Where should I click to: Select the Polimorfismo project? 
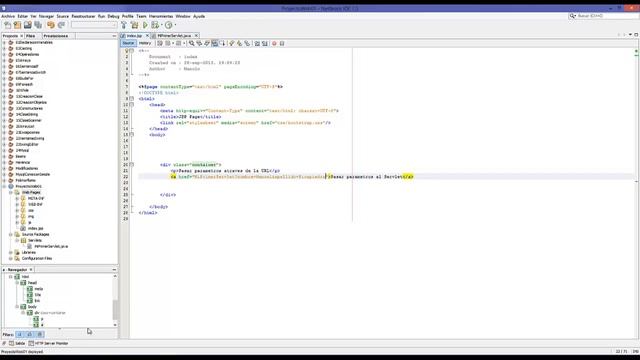[25, 180]
